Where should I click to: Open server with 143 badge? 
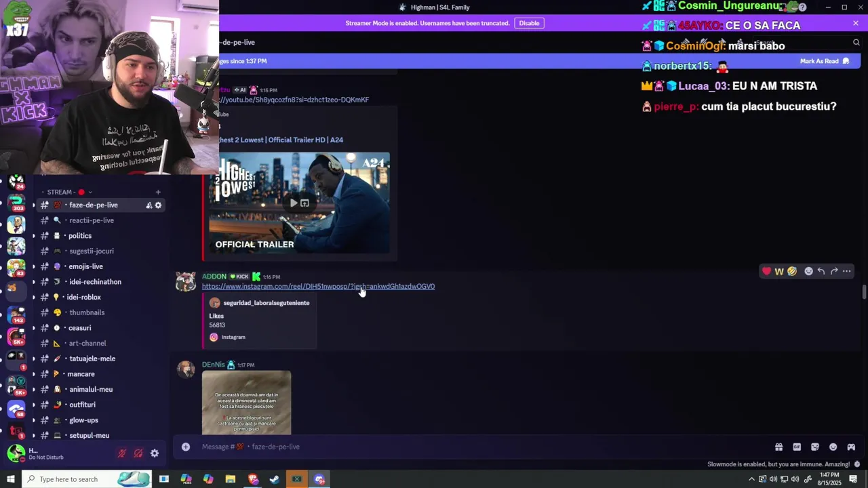[16, 314]
